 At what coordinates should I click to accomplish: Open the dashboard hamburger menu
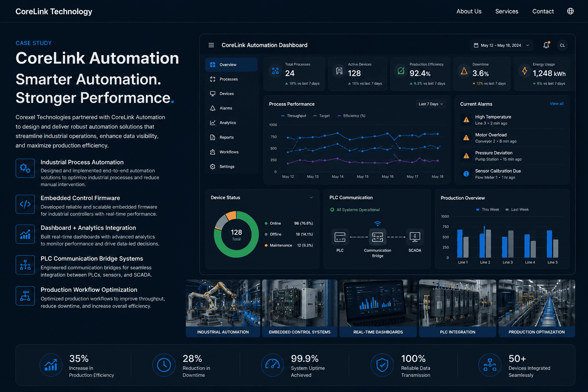coord(211,45)
